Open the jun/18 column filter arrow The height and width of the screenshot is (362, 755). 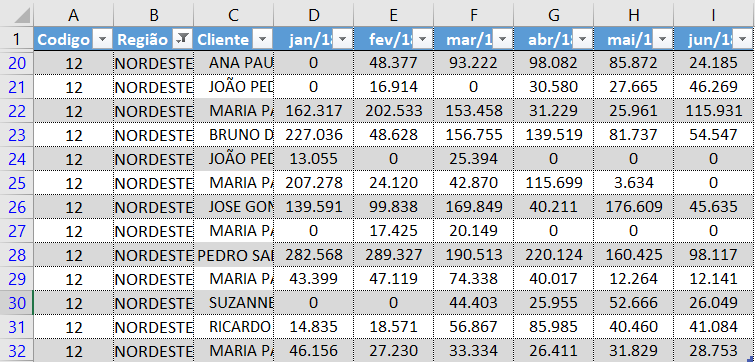coord(742,39)
